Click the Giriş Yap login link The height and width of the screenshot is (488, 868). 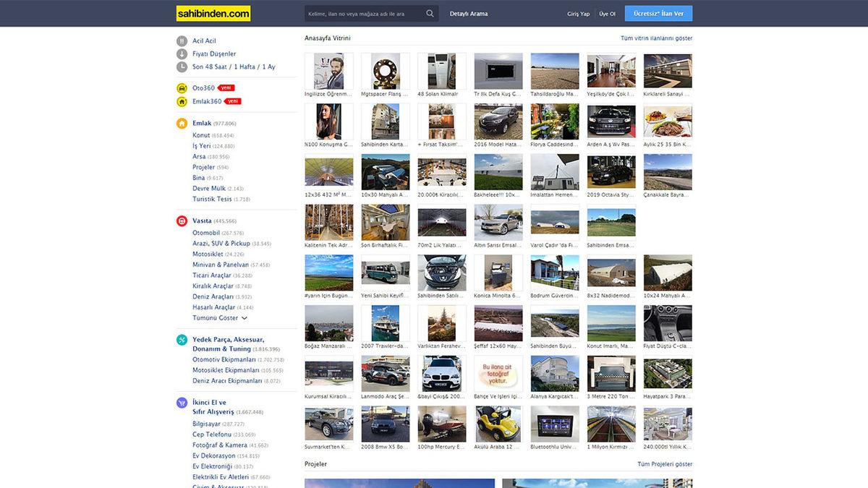pyautogui.click(x=579, y=14)
